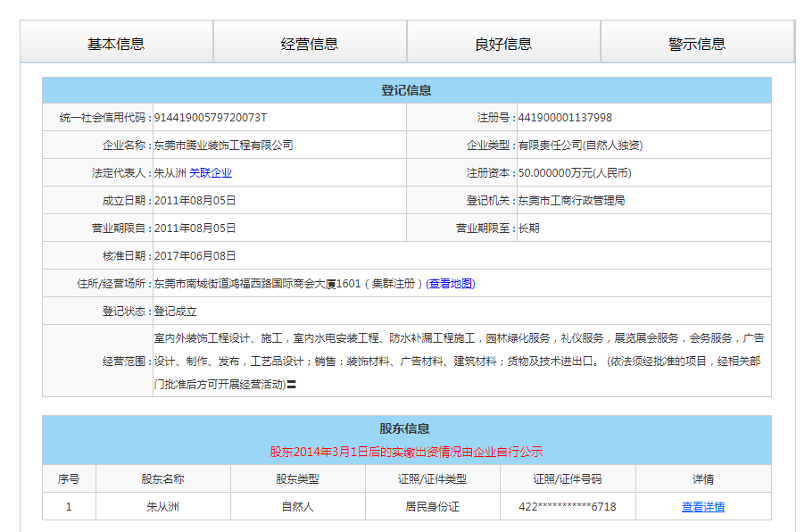Click the 查看地图 link
Screen dimensions: 805x532
(451, 284)
